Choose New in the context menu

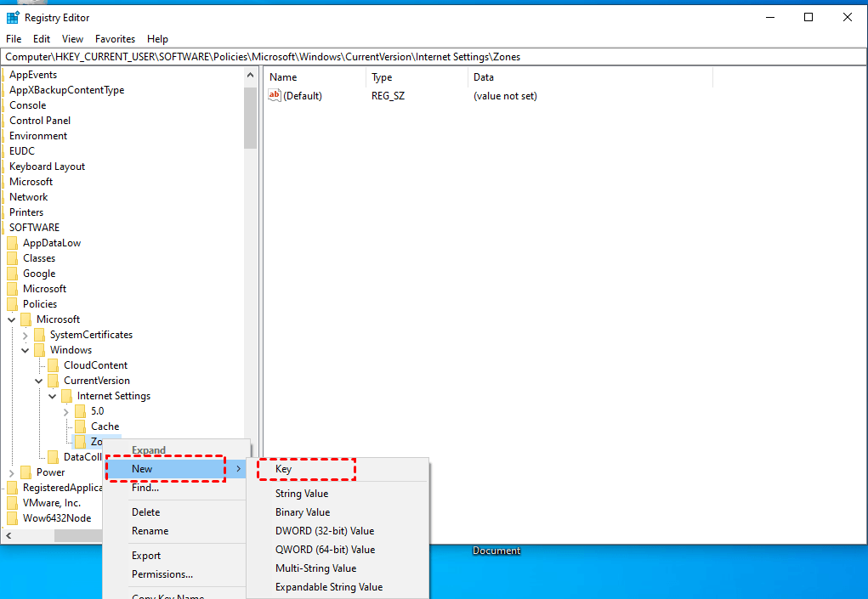point(176,469)
